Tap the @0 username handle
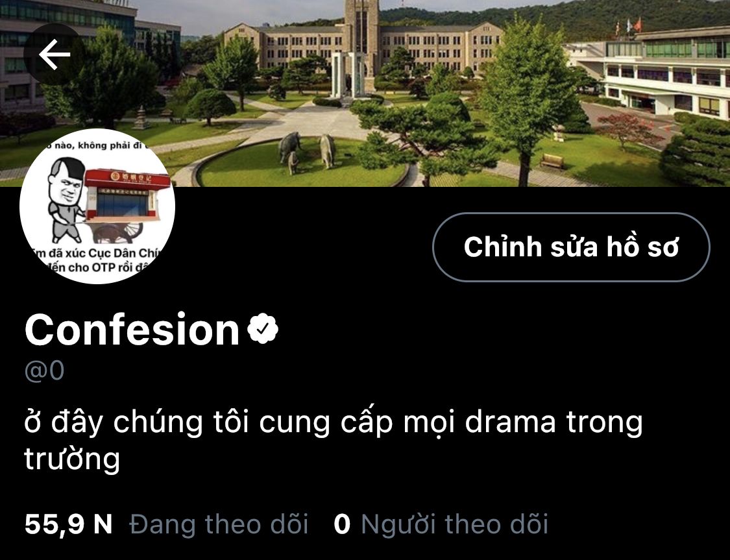Image resolution: width=730 pixels, height=560 pixels. pos(44,371)
